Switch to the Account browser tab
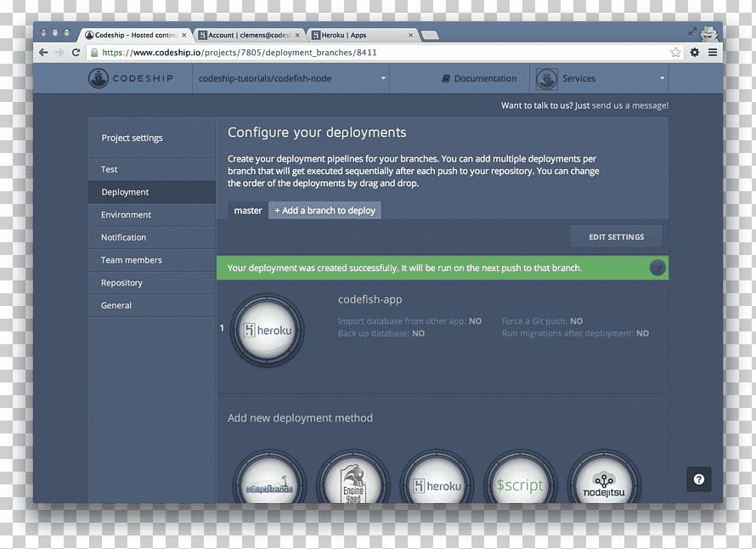 tap(249, 35)
